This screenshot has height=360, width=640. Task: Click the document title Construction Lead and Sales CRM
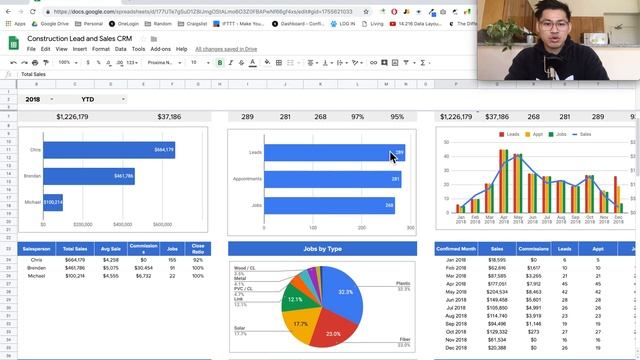click(80, 38)
